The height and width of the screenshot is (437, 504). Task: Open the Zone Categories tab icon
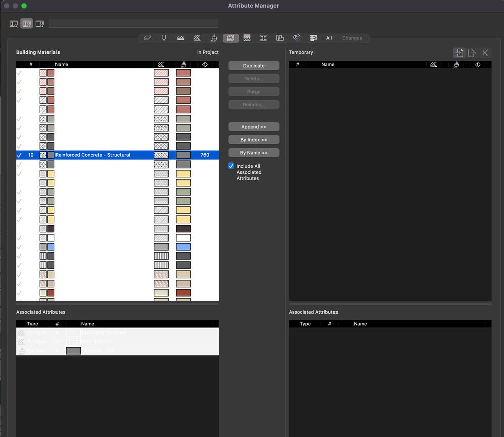click(x=280, y=38)
